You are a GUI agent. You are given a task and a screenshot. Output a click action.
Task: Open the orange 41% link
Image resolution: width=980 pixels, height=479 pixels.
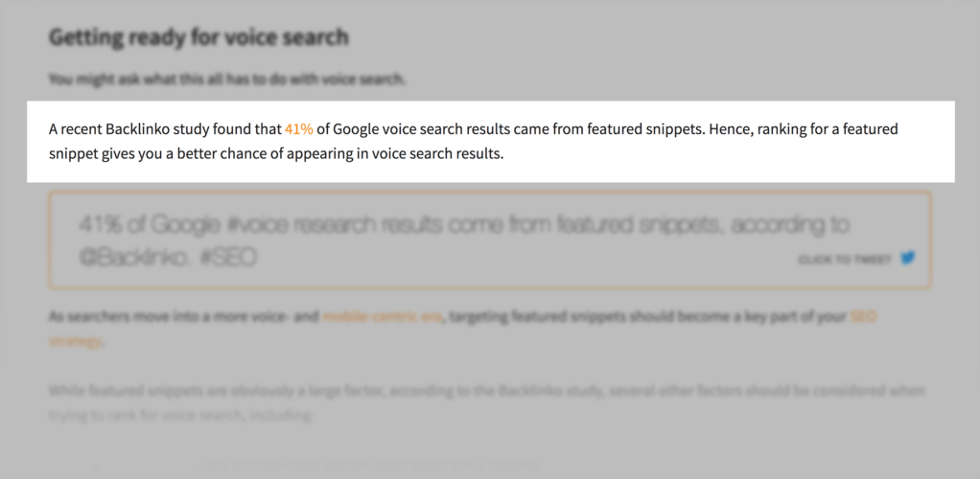(x=298, y=128)
